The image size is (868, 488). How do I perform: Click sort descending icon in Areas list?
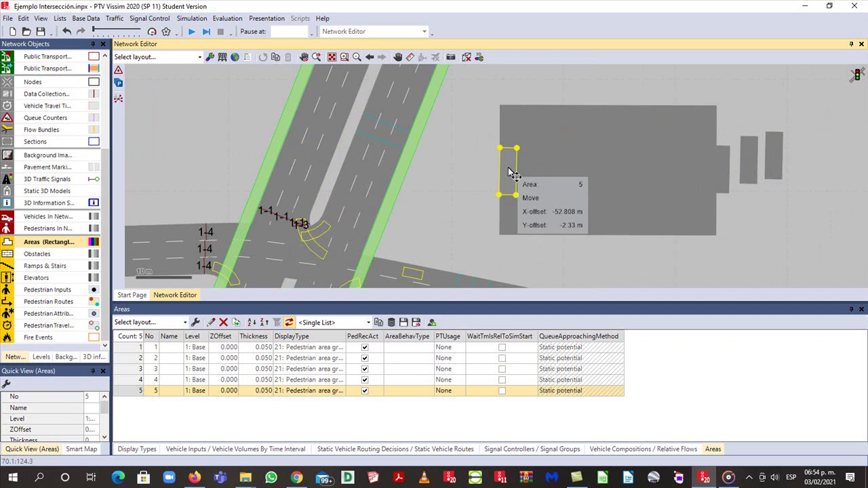click(264, 323)
